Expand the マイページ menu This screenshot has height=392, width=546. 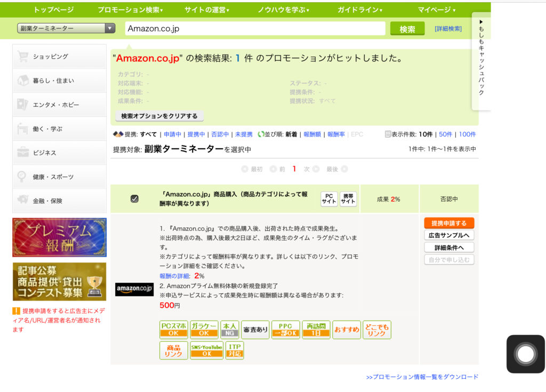(x=437, y=10)
